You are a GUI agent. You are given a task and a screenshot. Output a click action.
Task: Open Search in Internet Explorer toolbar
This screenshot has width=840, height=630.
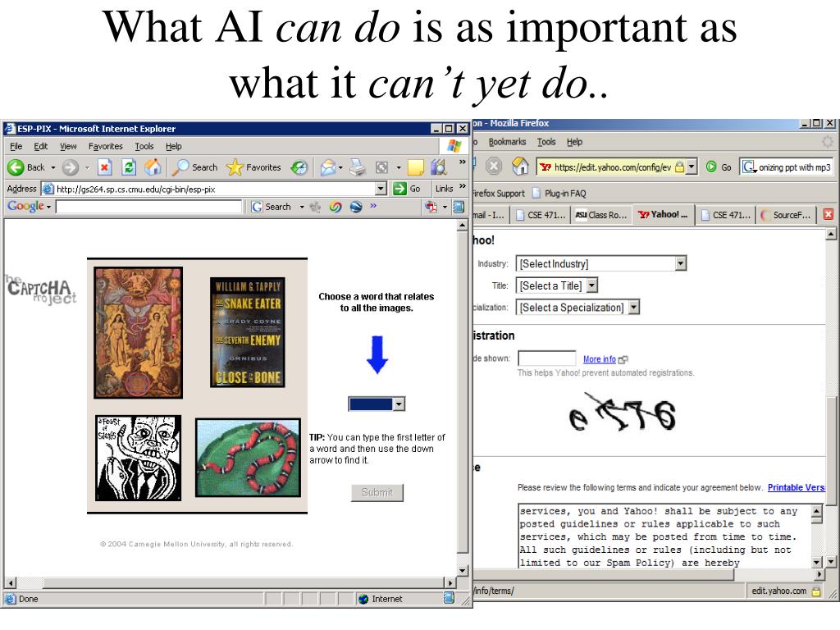pyautogui.click(x=195, y=167)
